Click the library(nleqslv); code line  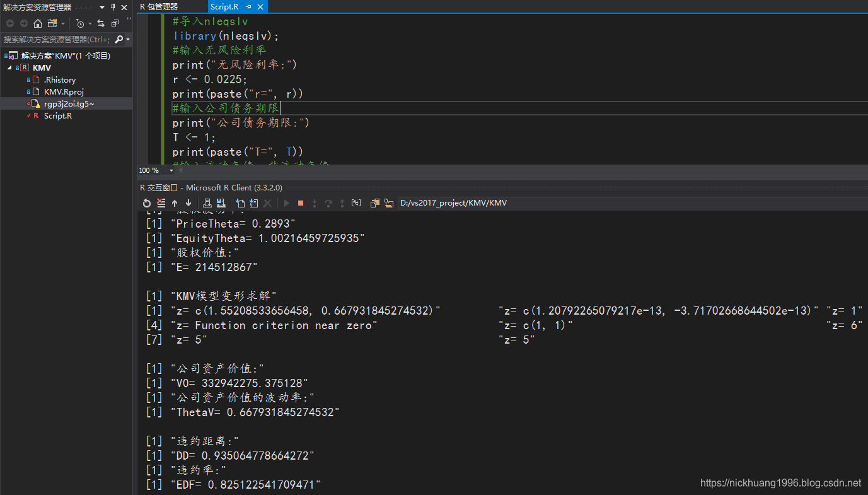(x=226, y=36)
